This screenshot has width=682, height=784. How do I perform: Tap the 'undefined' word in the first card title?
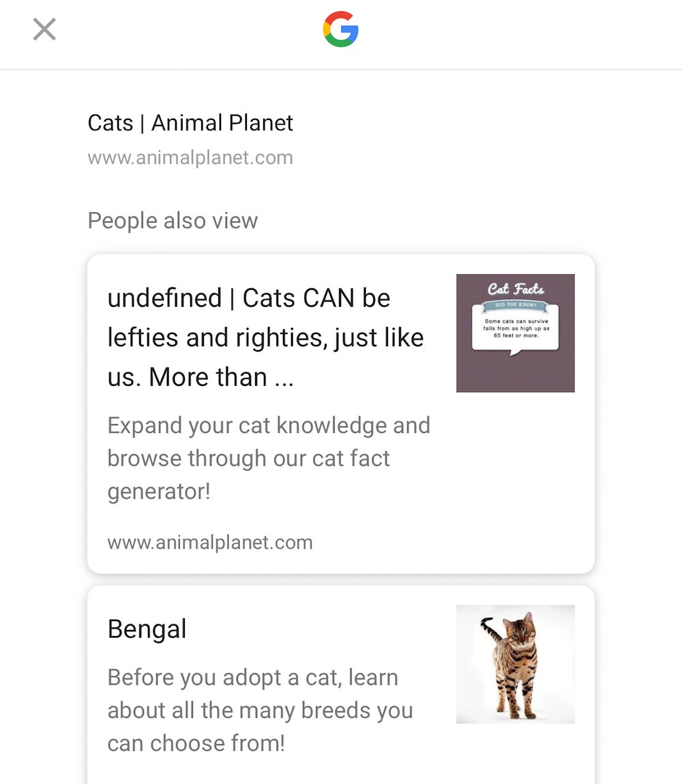pyautogui.click(x=164, y=298)
